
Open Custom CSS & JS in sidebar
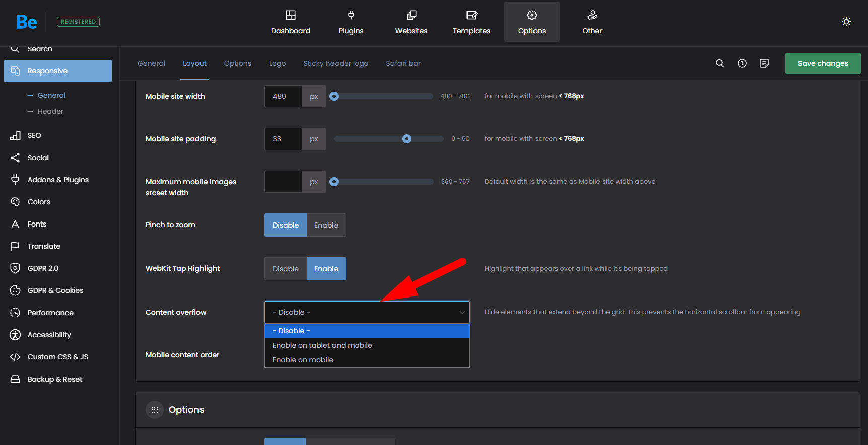tap(57, 357)
